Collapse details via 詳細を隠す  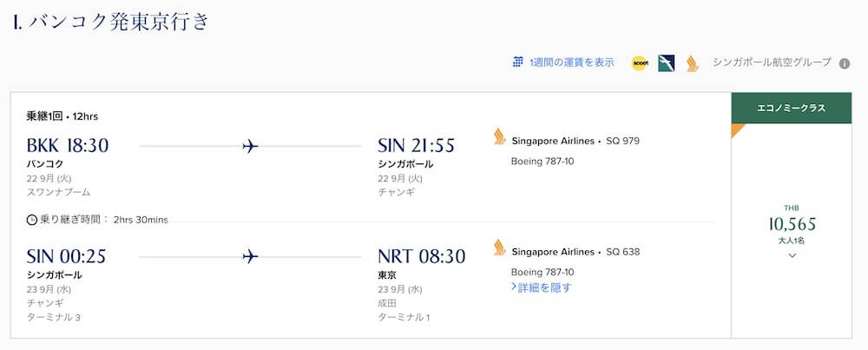[x=542, y=287]
